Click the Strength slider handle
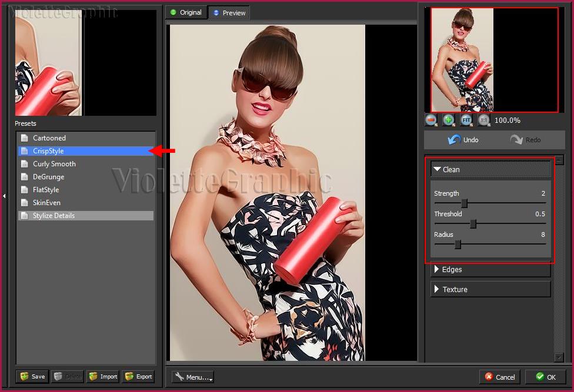 click(x=465, y=203)
